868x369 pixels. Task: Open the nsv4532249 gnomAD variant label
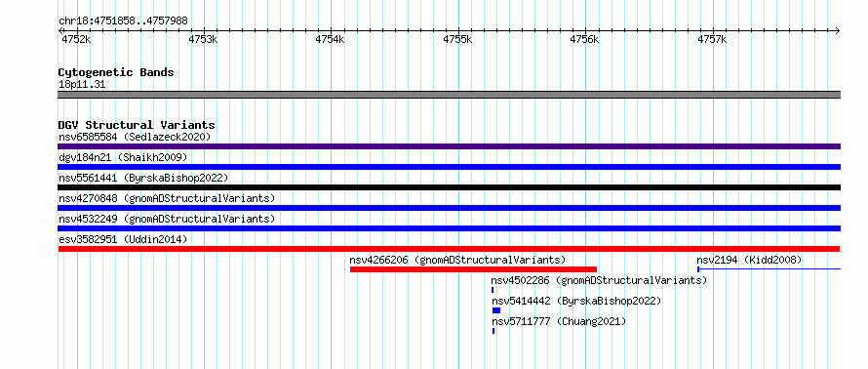167,219
